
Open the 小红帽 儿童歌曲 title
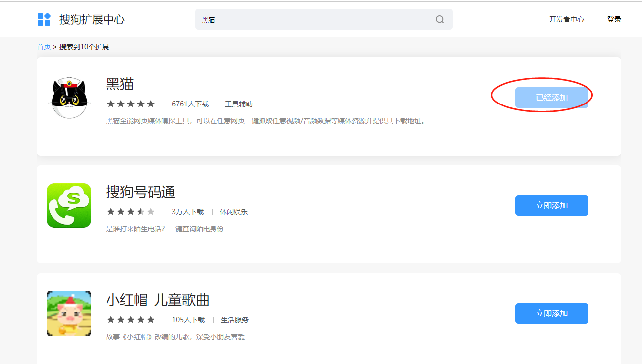coord(158,300)
